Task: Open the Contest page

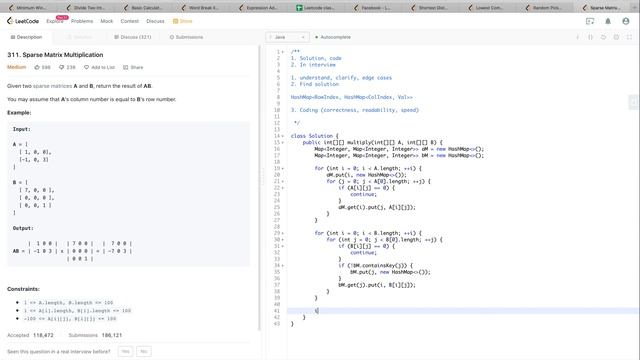Action: pyautogui.click(x=129, y=21)
